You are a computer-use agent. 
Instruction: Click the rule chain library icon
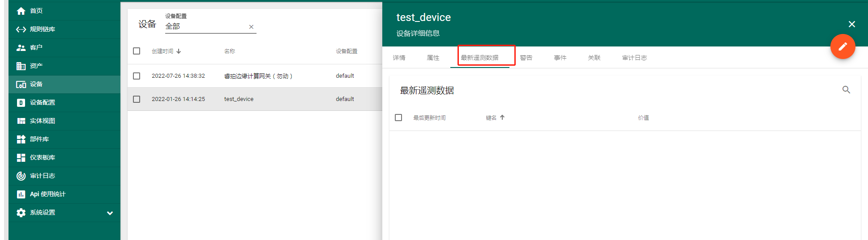click(21, 29)
